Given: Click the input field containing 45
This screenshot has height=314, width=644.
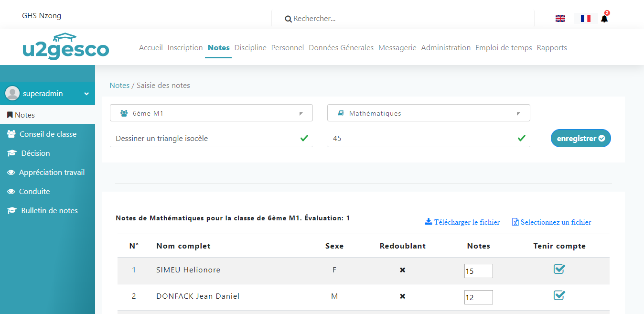Looking at the screenshot, I should pyautogui.click(x=429, y=139).
